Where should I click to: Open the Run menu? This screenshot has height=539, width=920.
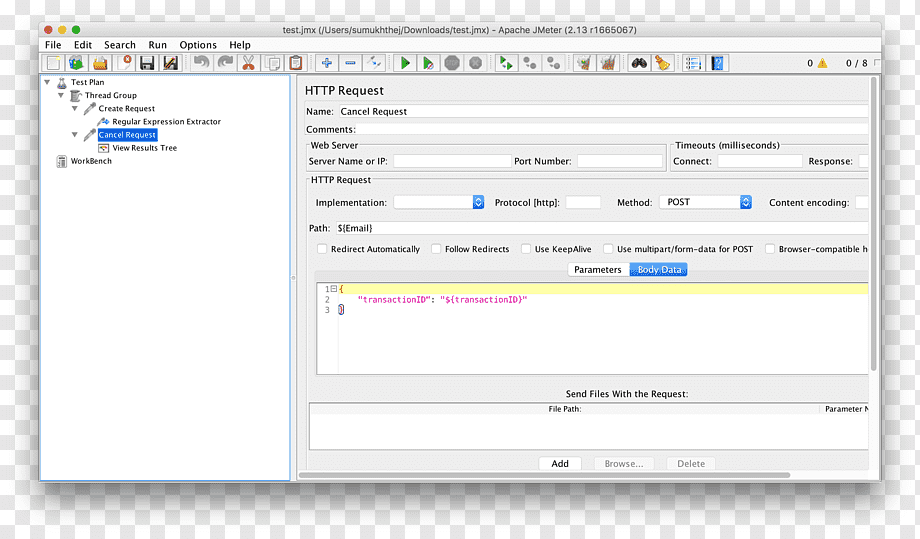point(157,45)
